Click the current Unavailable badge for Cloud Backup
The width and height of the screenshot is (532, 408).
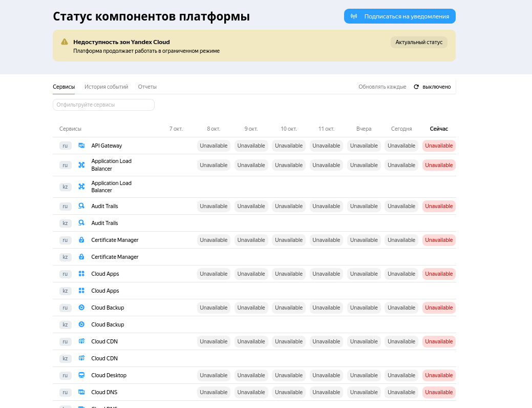pyautogui.click(x=439, y=308)
